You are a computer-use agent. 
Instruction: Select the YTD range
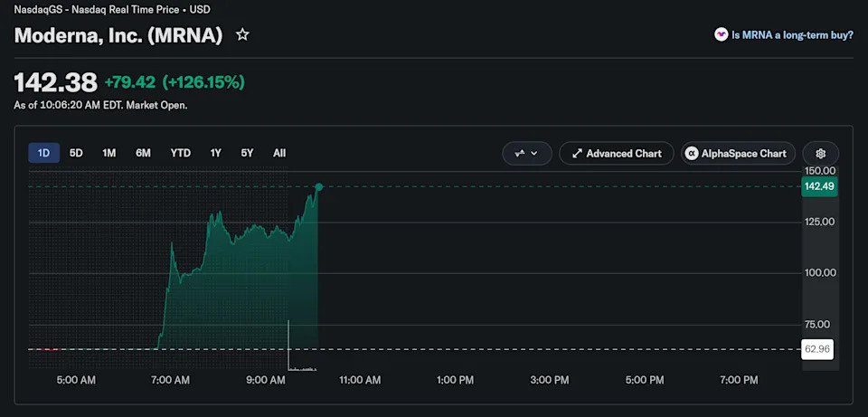181,153
